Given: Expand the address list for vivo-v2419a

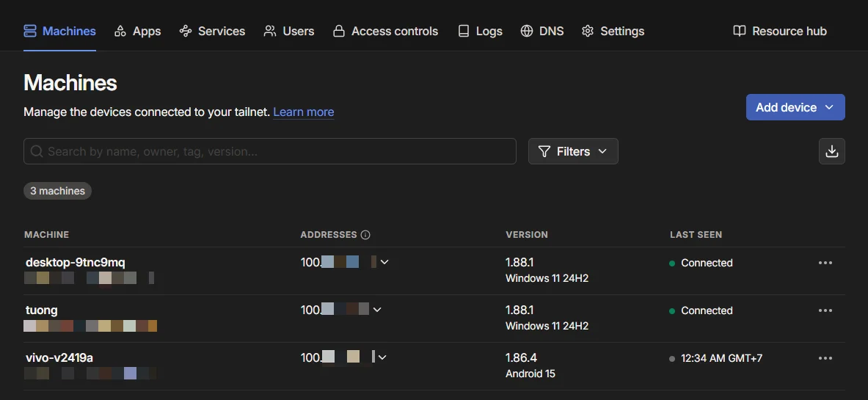Looking at the screenshot, I should coord(382,357).
